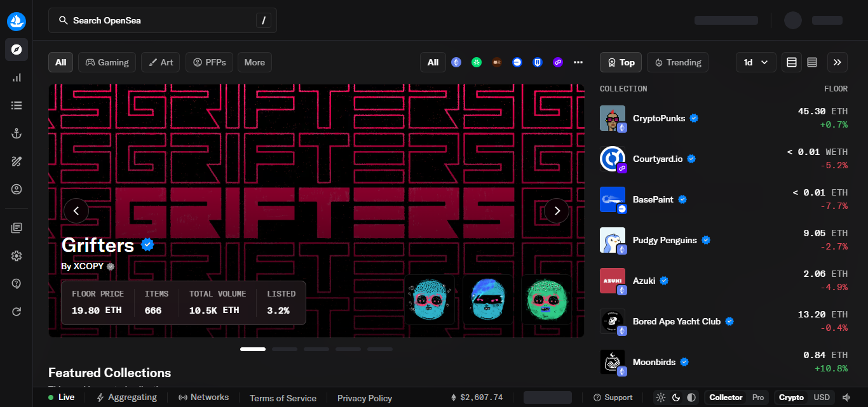Image resolution: width=868 pixels, height=407 pixels.
Task: Open the Grifters collection title
Action: [x=98, y=245]
